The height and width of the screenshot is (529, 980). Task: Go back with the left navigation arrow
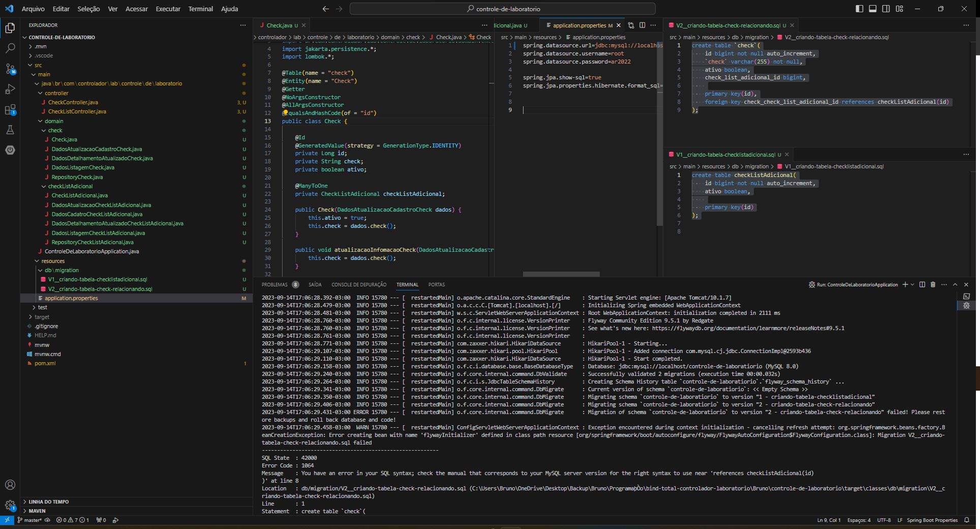click(326, 9)
